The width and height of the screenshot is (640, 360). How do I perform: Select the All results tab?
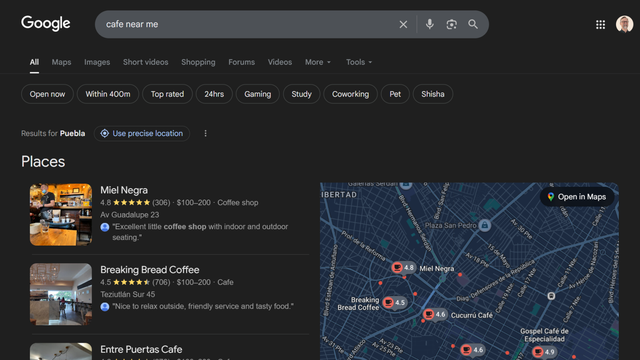[34, 62]
